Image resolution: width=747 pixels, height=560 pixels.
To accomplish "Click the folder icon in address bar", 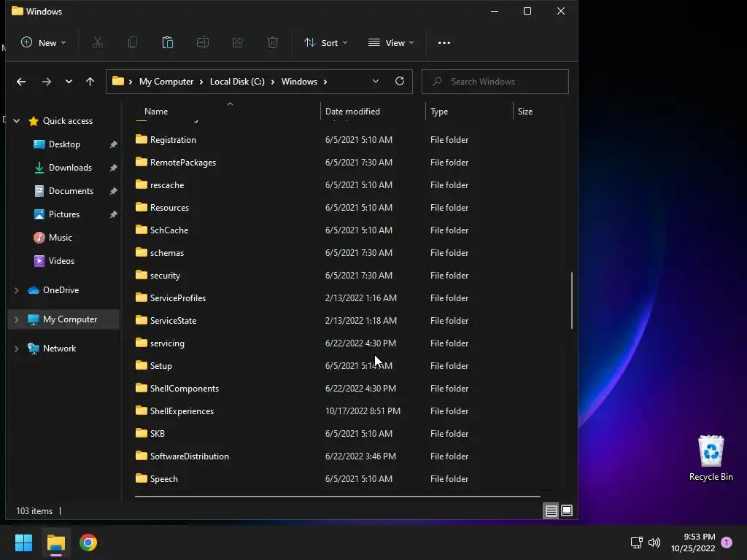I will point(118,81).
